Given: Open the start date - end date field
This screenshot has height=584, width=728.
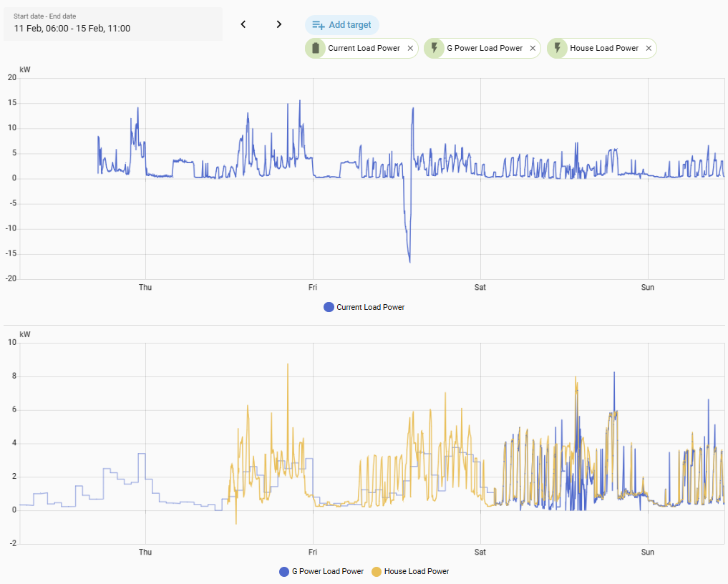Looking at the screenshot, I should (x=113, y=24).
